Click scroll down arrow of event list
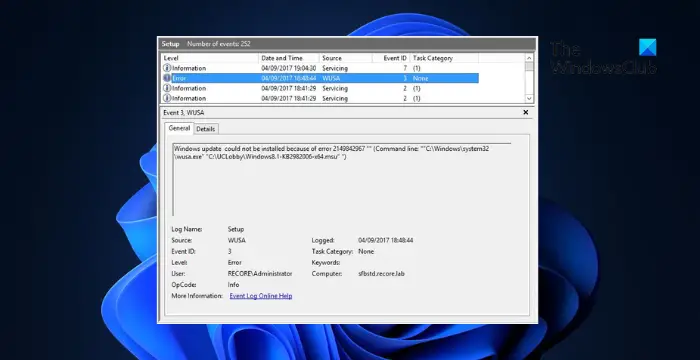The height and width of the screenshot is (360, 700). [529, 99]
